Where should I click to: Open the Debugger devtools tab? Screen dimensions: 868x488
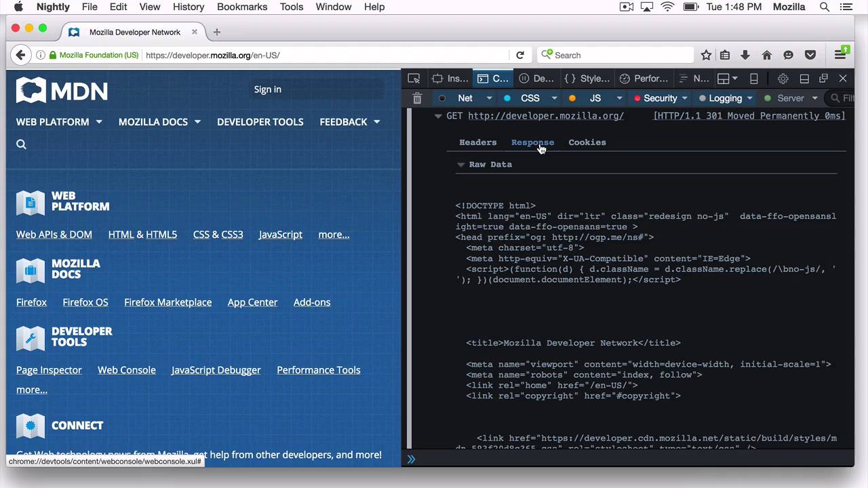click(x=536, y=79)
